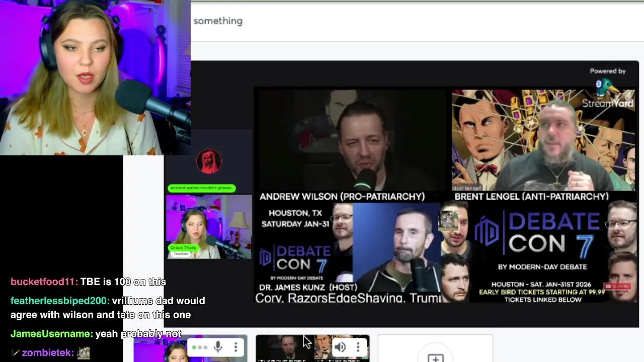Click Dr. James Kunz host video feed
This screenshot has width=644, height=362.
pos(397,246)
